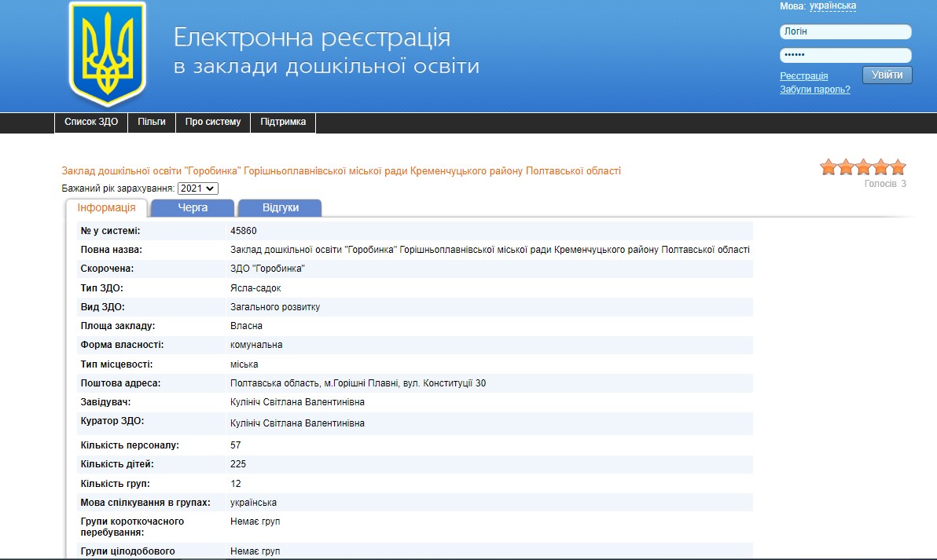Rate with the second star
The image size is (937, 560).
[x=846, y=167]
